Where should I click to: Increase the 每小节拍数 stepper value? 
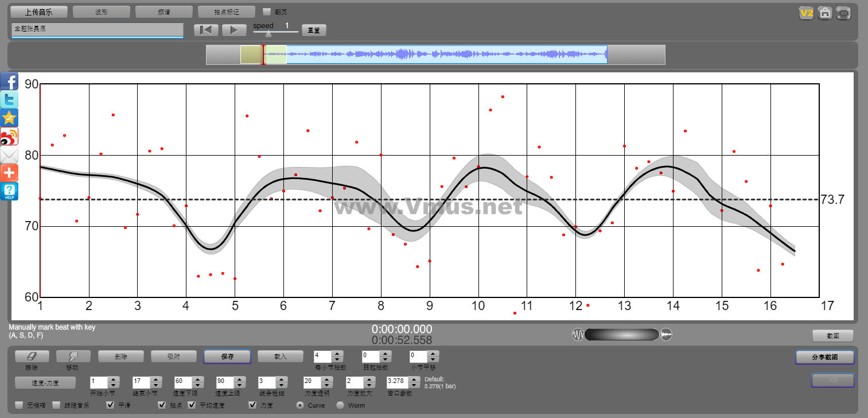point(337,354)
